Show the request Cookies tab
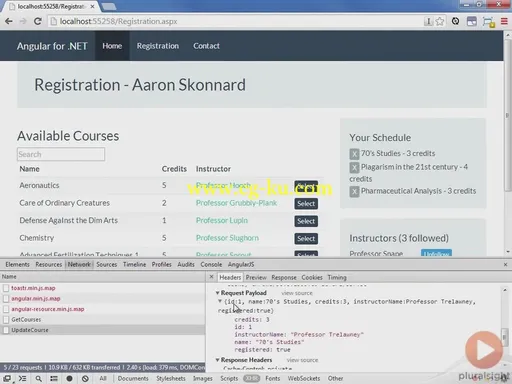Image resolution: width=512 pixels, height=384 pixels. [x=312, y=277]
